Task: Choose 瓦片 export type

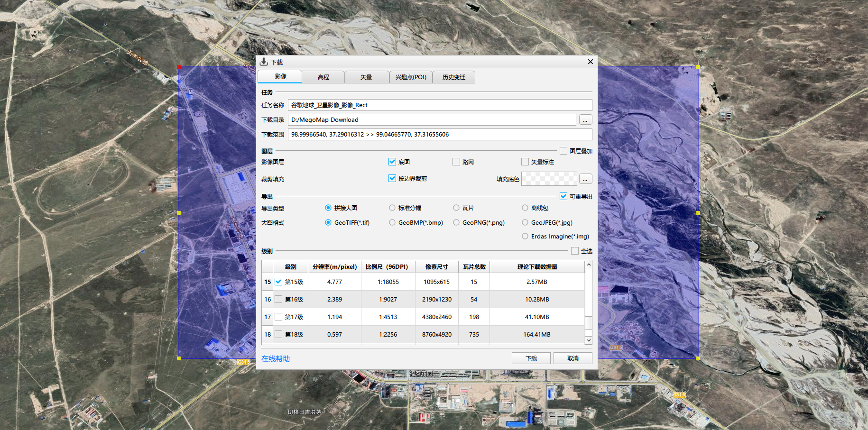Action: coord(456,208)
